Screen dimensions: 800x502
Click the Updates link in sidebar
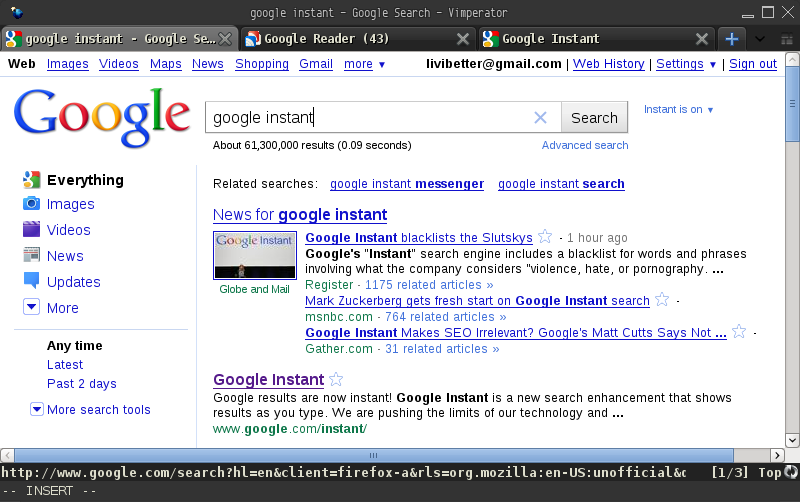tap(73, 282)
